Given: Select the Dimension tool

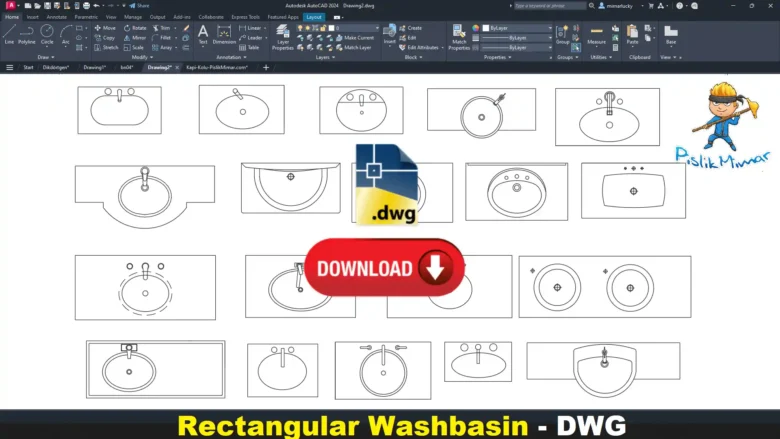Looking at the screenshot, I should 224,35.
